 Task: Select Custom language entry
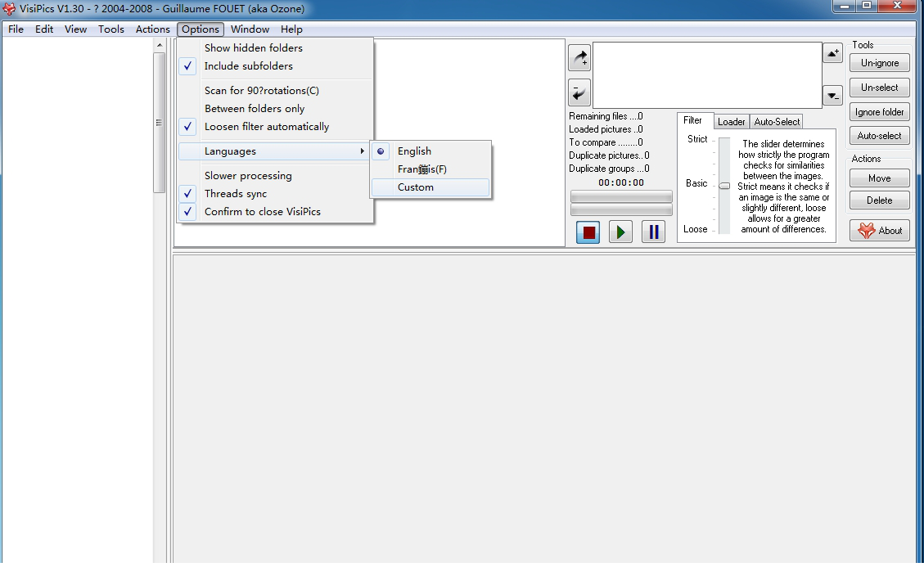pyautogui.click(x=430, y=187)
